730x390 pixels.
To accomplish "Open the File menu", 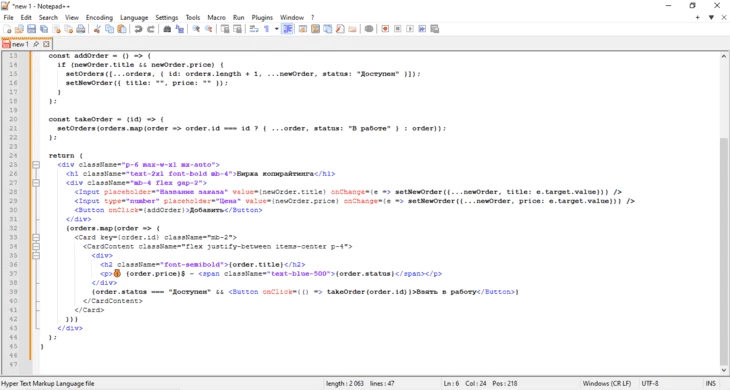I will pos(8,17).
